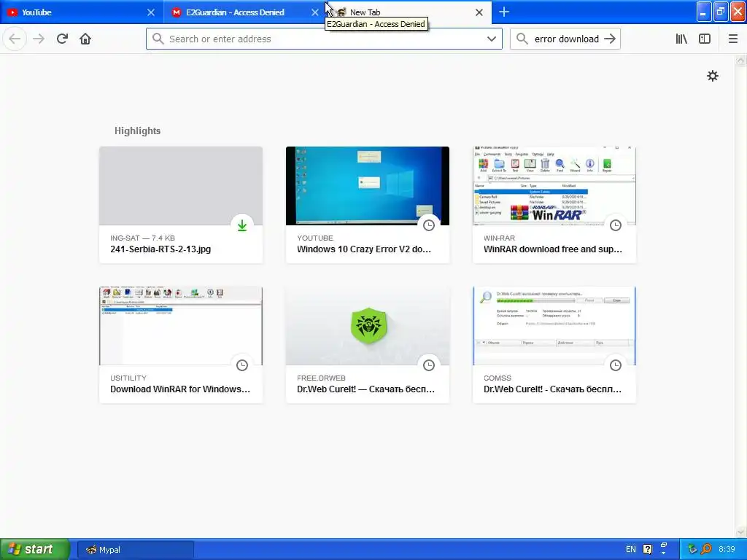Click the forward navigation arrow
The width and height of the screenshot is (747, 560).
pos(39,39)
